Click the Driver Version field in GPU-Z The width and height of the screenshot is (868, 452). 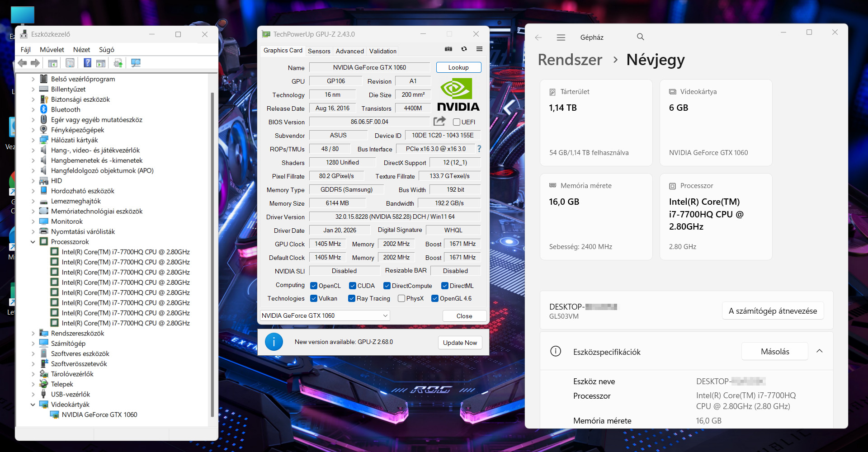395,217
